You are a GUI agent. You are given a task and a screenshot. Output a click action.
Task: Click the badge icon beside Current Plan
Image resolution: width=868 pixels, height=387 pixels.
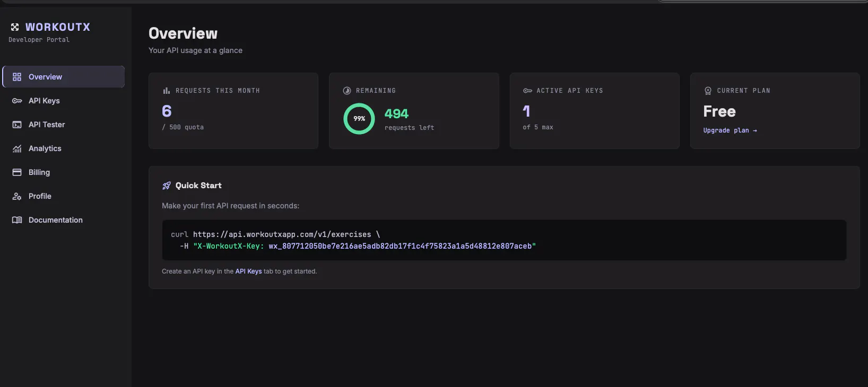(708, 91)
